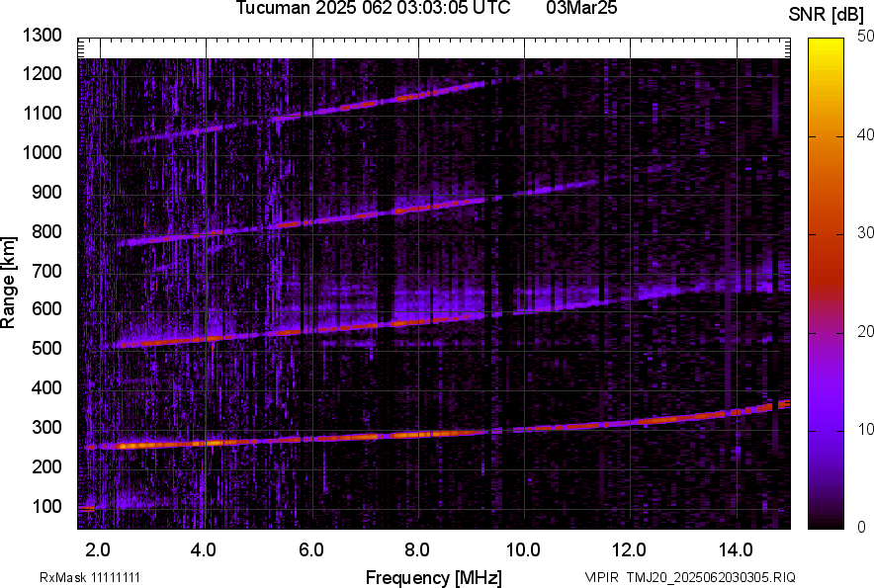
Task: Click the x-axis value '12.0'
Action: click(630, 550)
